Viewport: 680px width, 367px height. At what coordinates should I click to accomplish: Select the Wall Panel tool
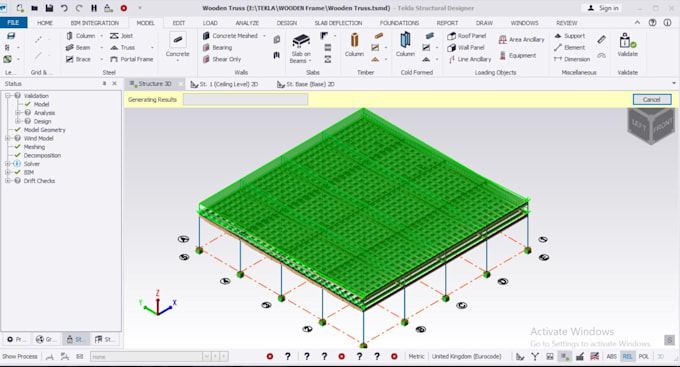click(466, 48)
